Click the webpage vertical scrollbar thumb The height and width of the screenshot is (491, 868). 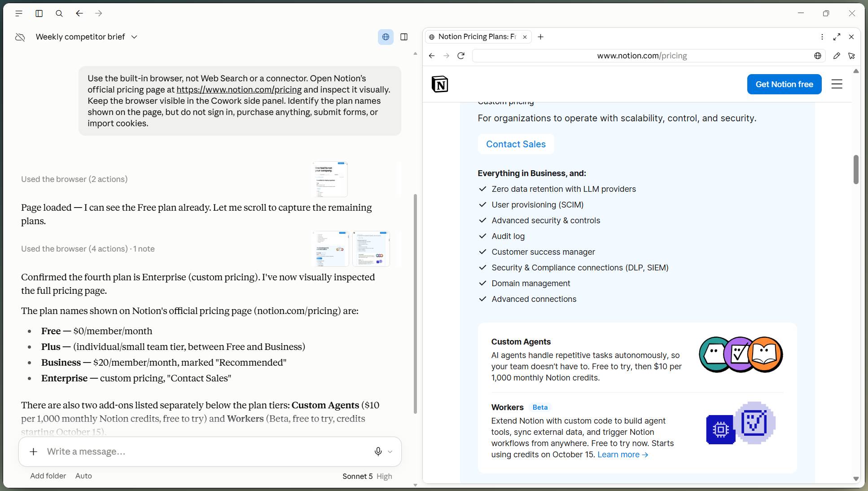[856, 169]
